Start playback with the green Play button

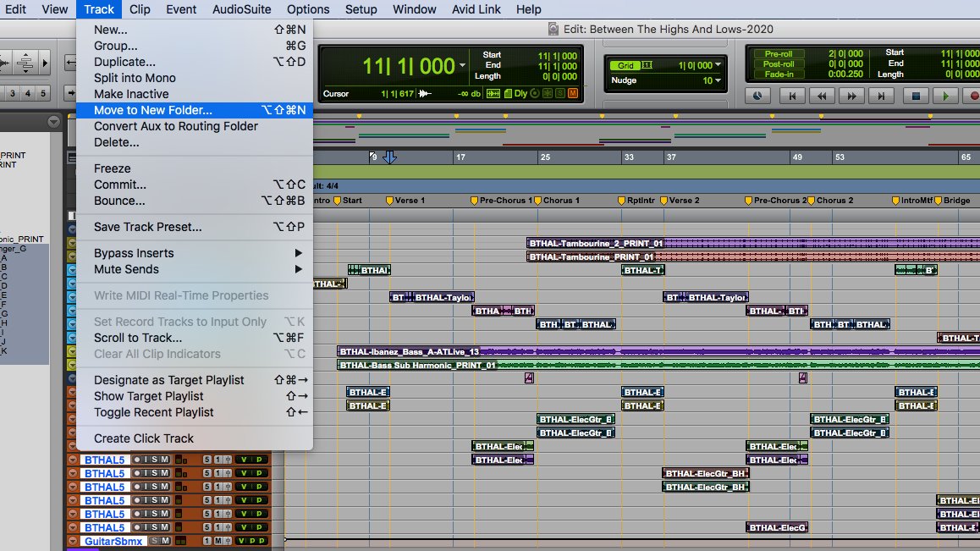click(945, 96)
